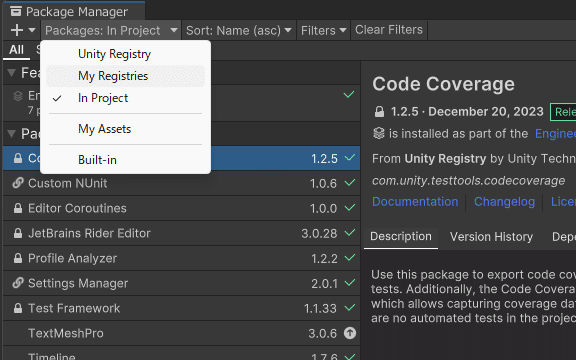Click the link icon beside Settings Manager
Viewport: 576px width, 360px height.
18,283
